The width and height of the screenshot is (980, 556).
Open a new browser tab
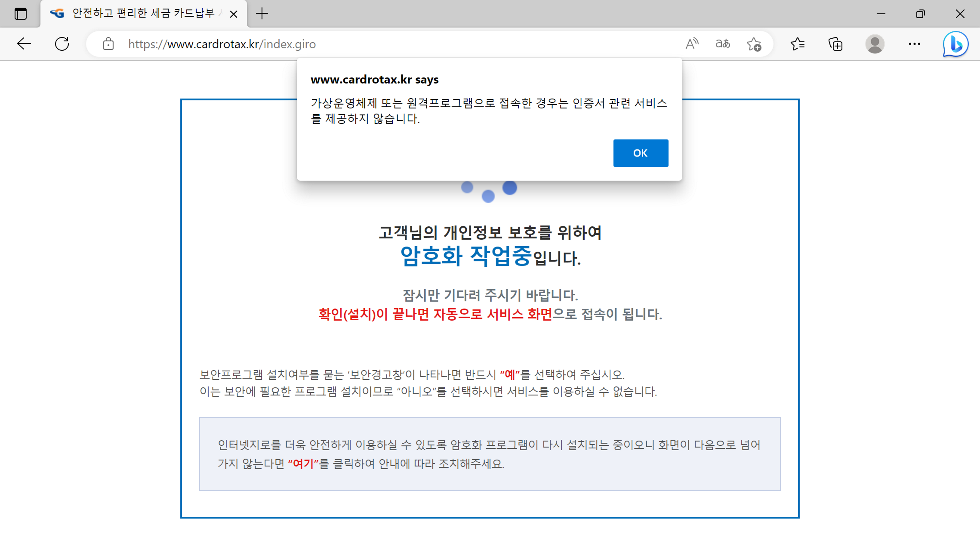[x=262, y=14]
